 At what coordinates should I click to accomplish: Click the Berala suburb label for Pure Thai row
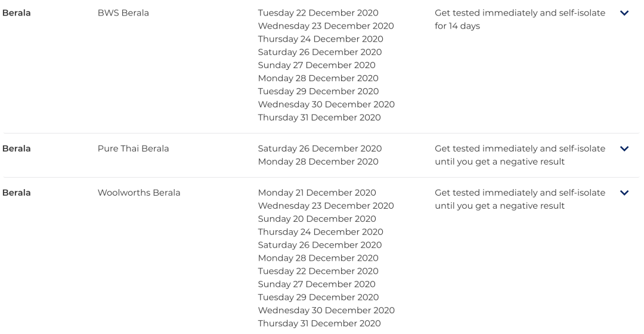click(17, 149)
